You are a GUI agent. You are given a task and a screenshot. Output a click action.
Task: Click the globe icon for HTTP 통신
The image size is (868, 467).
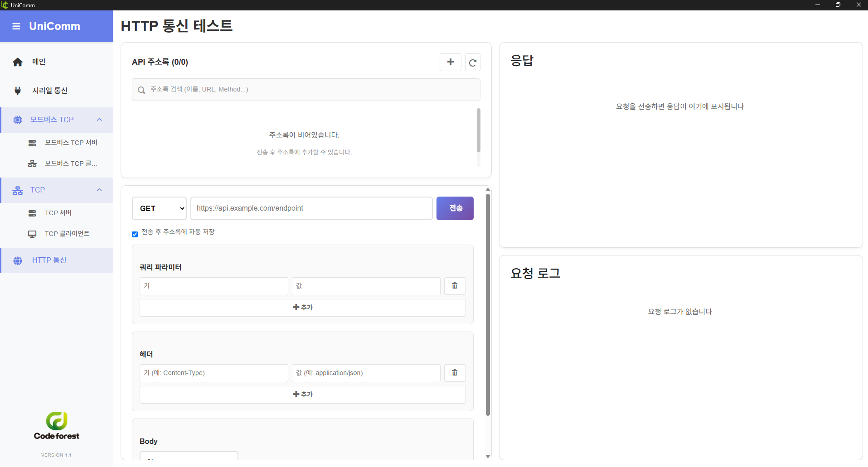tap(18, 261)
